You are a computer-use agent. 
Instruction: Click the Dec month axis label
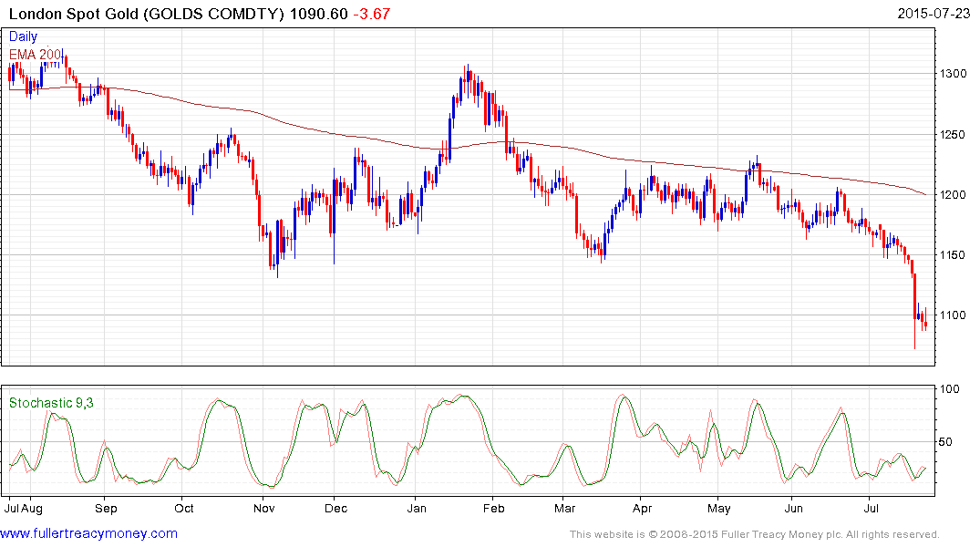(x=335, y=508)
